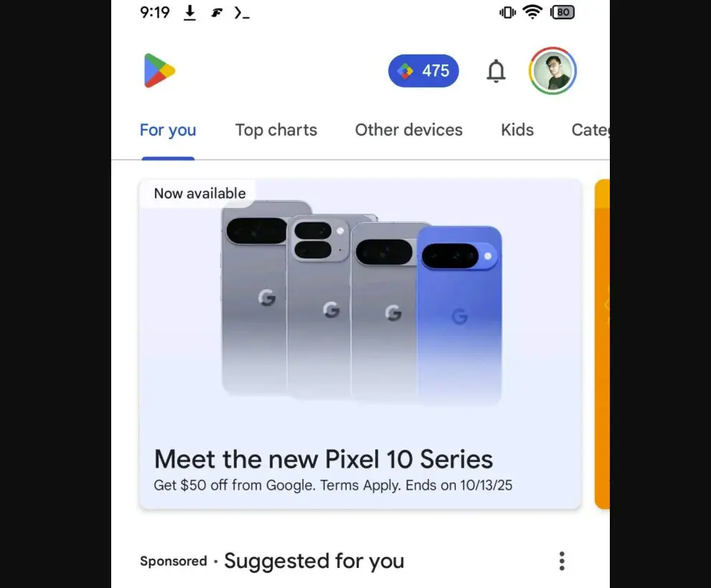Tap the Now available label
The width and height of the screenshot is (711, 588).
click(x=199, y=194)
